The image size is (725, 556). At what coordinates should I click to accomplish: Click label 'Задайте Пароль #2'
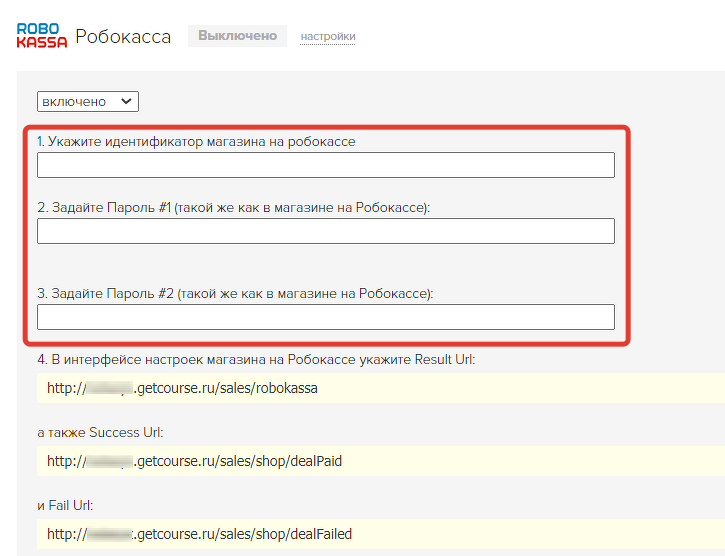click(112, 293)
